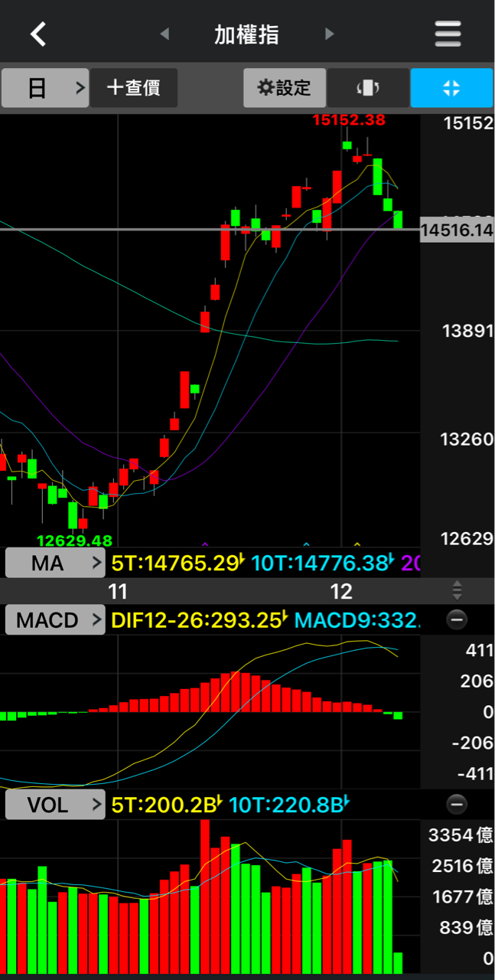Screen dimensions: 495x980
Task: Tap the 5T:14765.29 moving average value
Action: (178, 564)
